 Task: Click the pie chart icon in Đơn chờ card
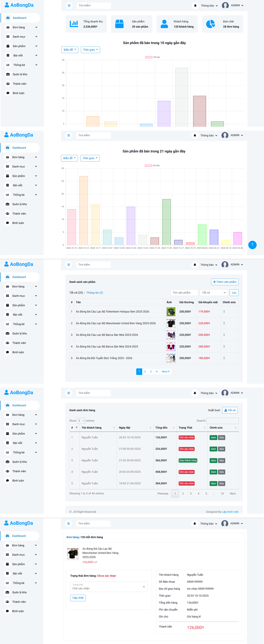pyautogui.click(x=210, y=24)
